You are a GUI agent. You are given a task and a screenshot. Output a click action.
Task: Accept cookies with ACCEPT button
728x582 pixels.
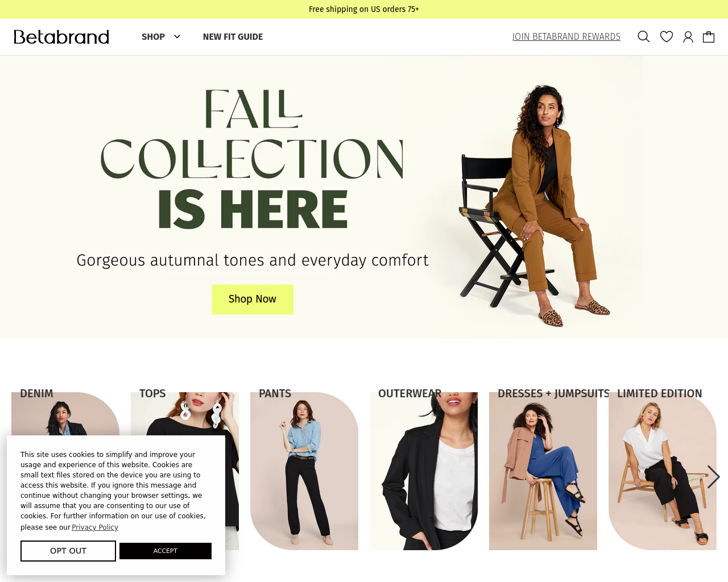pos(166,551)
